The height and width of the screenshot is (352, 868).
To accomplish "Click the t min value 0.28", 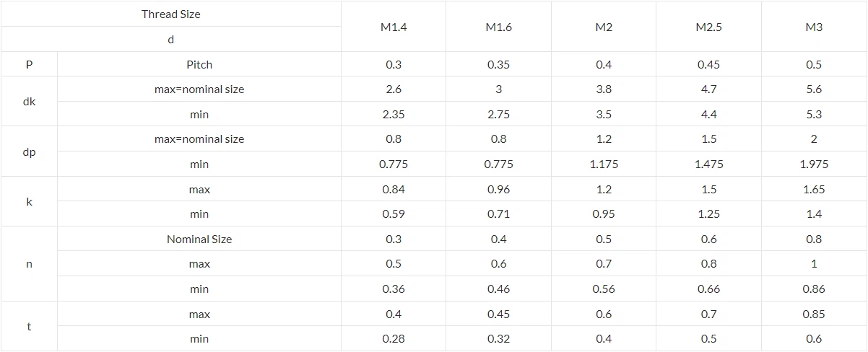I will point(394,339).
